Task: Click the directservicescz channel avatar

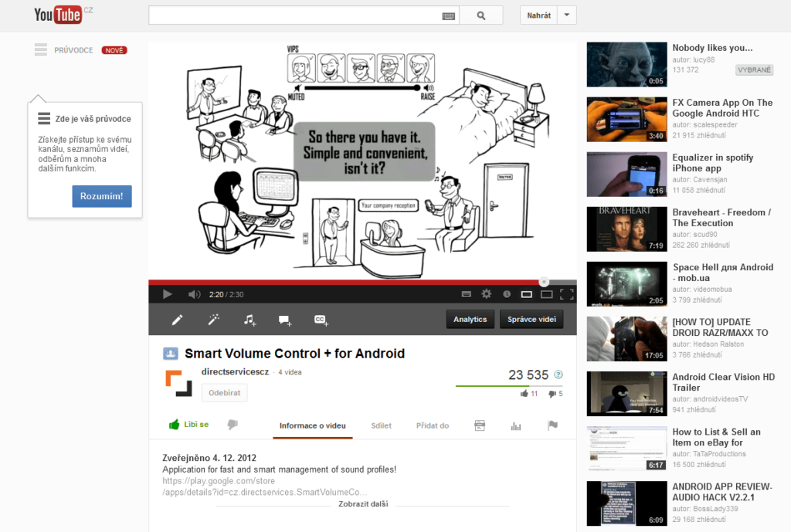Action: click(178, 383)
